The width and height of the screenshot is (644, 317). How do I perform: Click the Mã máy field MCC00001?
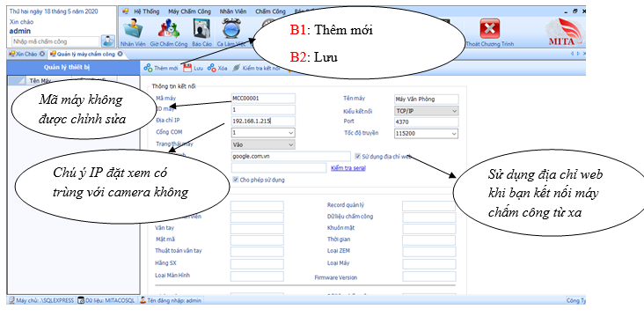point(263,99)
